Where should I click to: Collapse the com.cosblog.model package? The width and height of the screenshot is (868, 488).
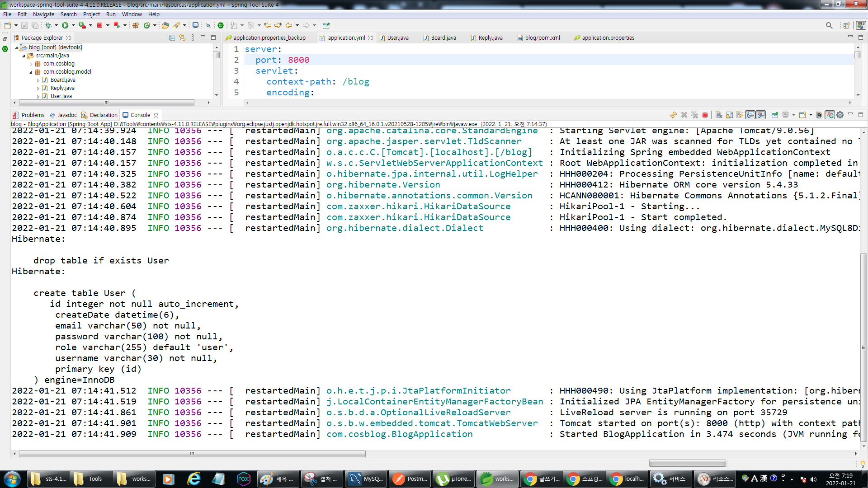(31, 72)
